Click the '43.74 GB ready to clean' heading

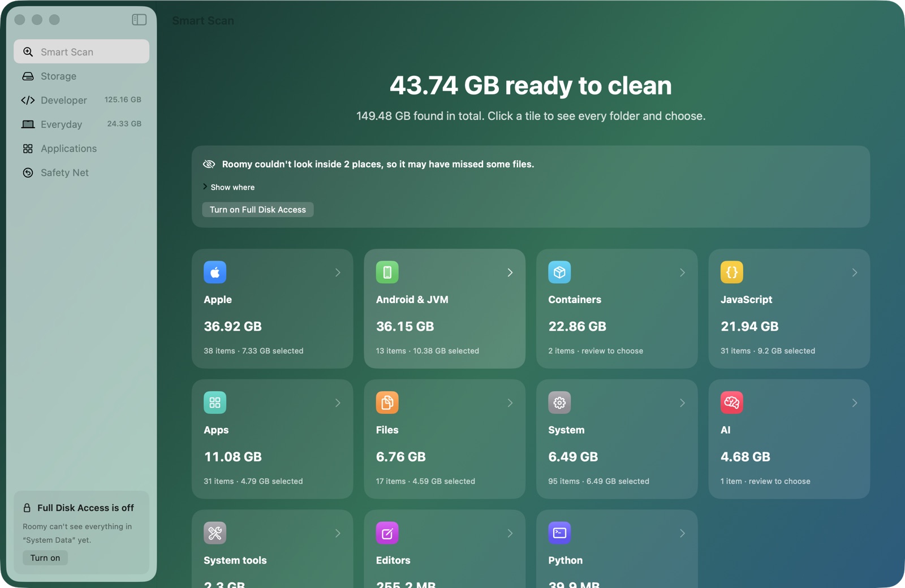[x=531, y=86]
